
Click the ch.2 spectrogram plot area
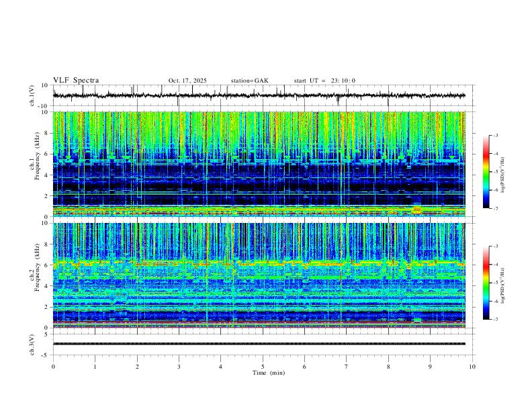point(259,275)
